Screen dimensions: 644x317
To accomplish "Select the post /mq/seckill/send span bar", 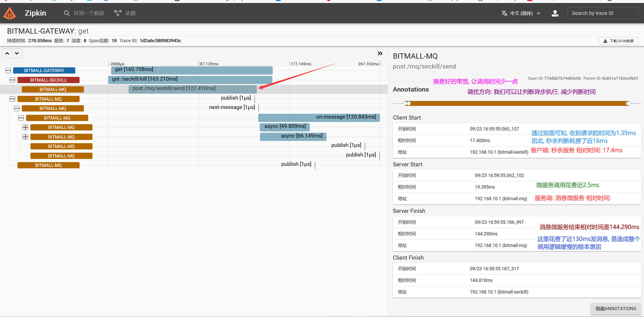I will [x=193, y=89].
